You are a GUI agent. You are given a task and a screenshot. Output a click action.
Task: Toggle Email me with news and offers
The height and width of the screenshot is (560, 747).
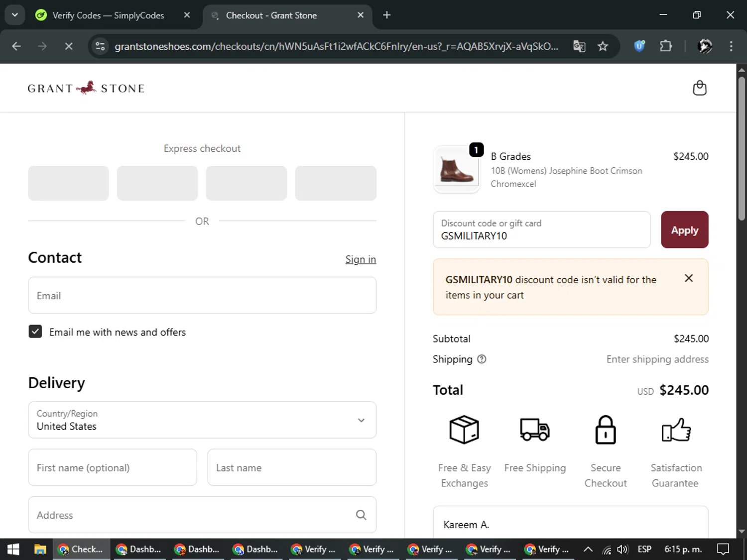pyautogui.click(x=35, y=332)
